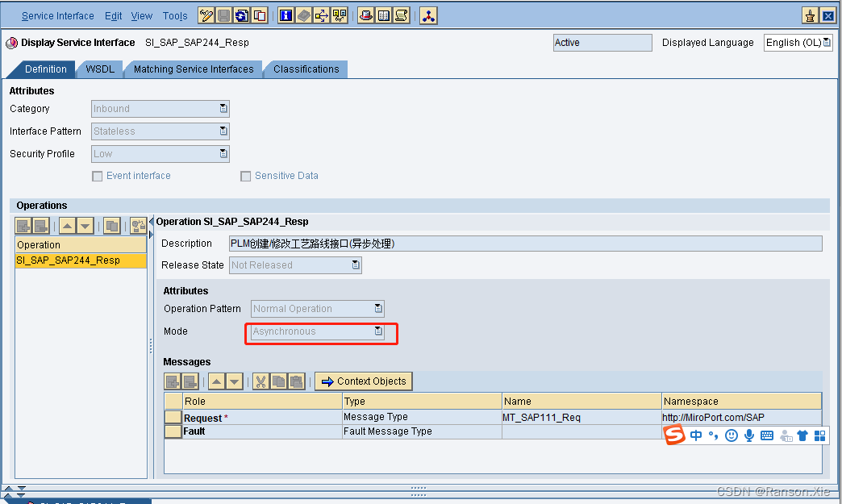This screenshot has height=504, width=842.
Task: Click the Refresh icon in the main toolbar
Action: [242, 15]
